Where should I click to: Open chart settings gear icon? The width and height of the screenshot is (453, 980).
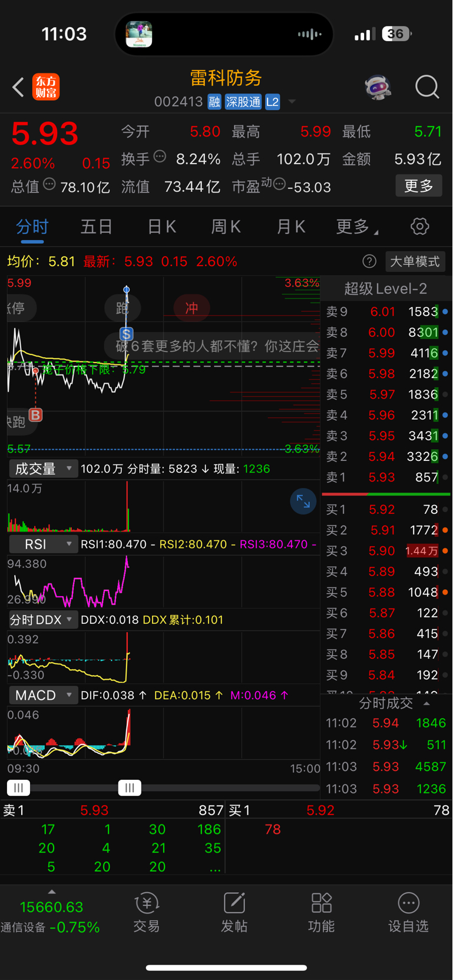pyautogui.click(x=419, y=227)
